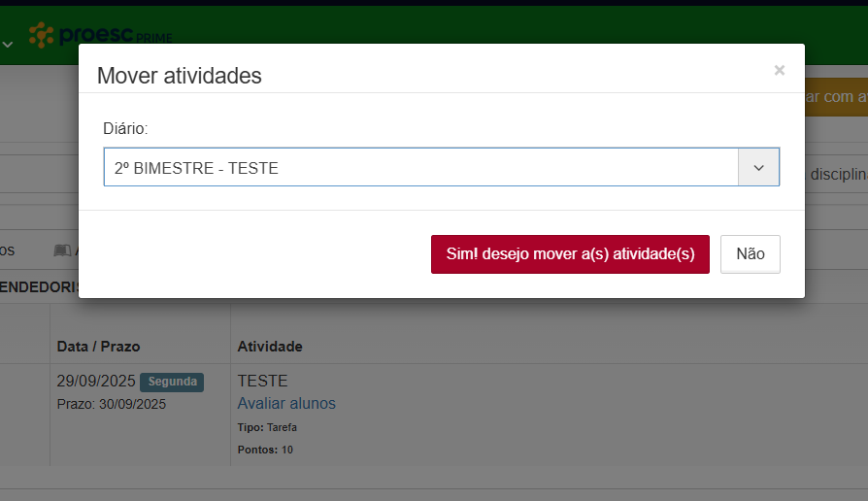
Task: Click the 'Pontos: 10' detail
Action: (265, 450)
